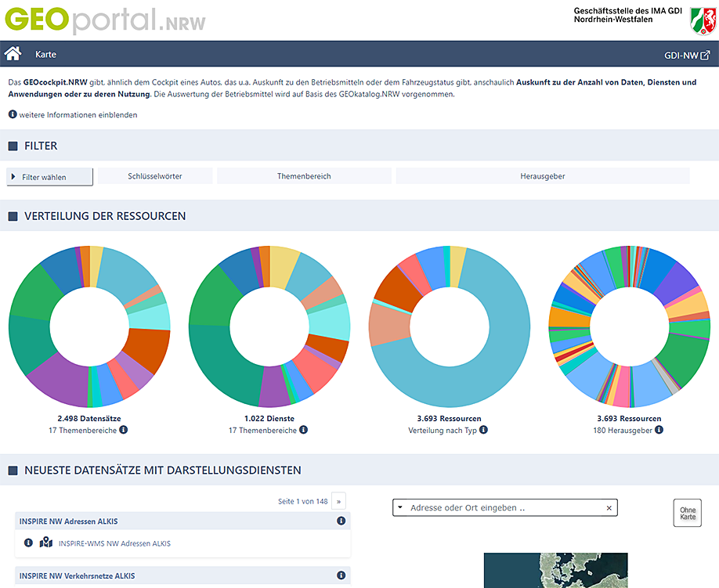Open the 'INSPIRE-WMS NW Adressen ALKIS' service link
719x588 pixels.
tap(114, 543)
